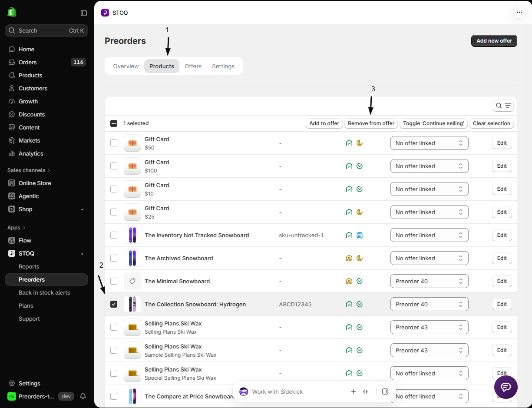
Task: Switch to the Overview tab
Action: (126, 66)
